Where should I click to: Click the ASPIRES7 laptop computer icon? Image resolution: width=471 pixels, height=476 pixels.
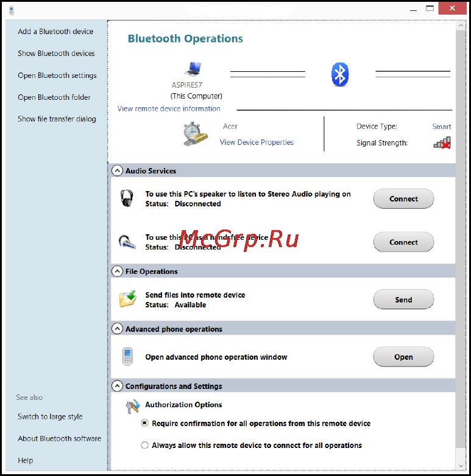point(193,69)
